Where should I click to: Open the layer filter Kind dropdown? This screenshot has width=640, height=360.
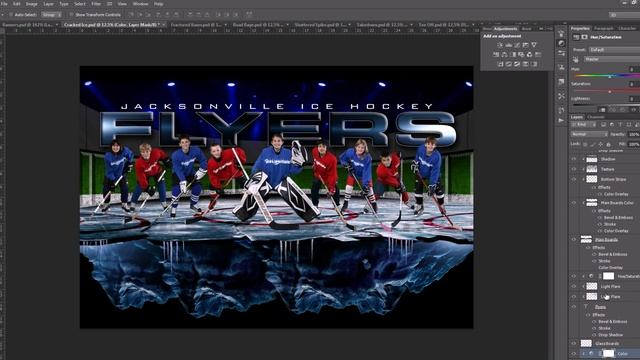point(583,124)
